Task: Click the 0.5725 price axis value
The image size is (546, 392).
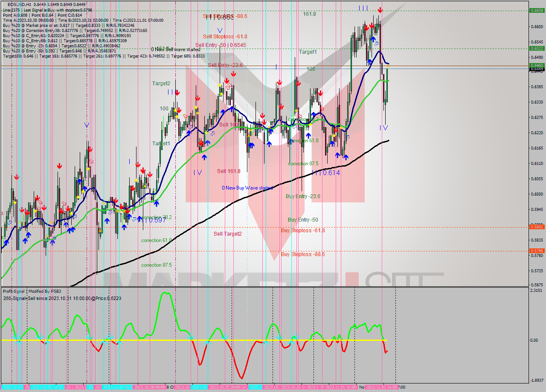Action: [x=536, y=271]
